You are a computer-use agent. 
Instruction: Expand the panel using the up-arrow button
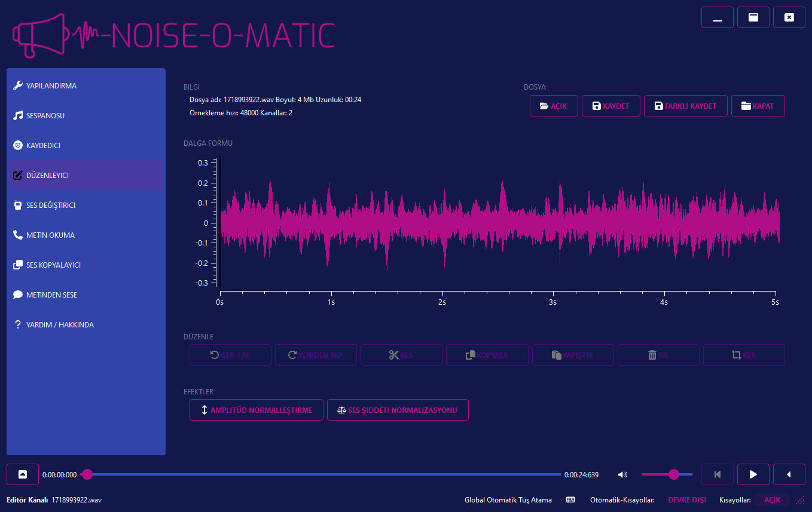[x=23, y=474]
